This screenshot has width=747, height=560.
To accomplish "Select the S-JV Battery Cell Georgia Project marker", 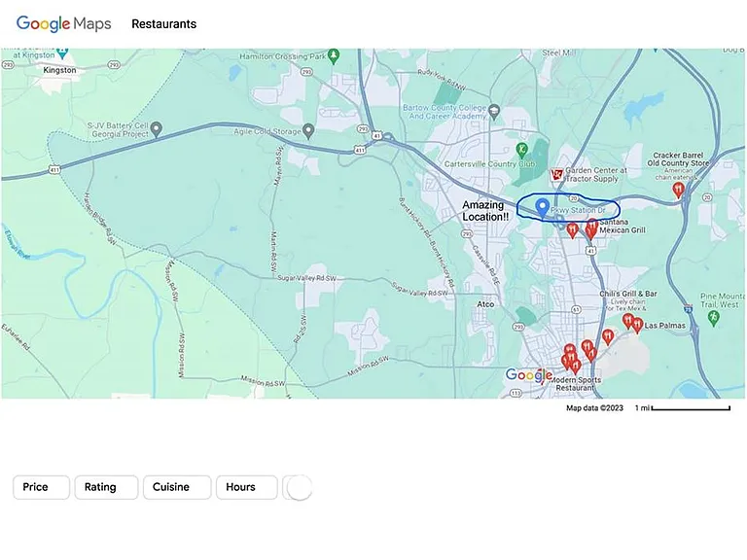I will pos(157,128).
